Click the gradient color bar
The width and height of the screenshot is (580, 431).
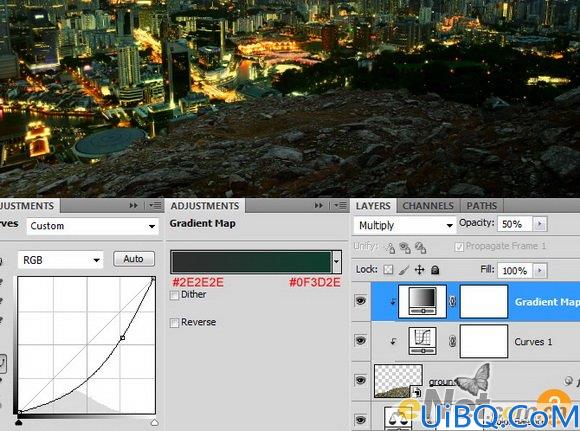pyautogui.click(x=252, y=262)
